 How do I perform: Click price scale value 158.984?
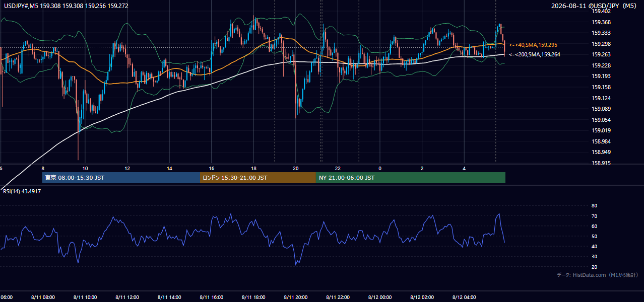click(601, 141)
